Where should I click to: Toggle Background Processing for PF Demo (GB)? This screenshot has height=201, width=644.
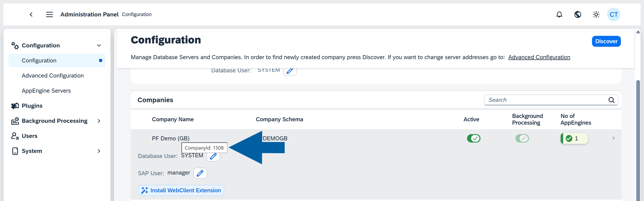coord(522,138)
